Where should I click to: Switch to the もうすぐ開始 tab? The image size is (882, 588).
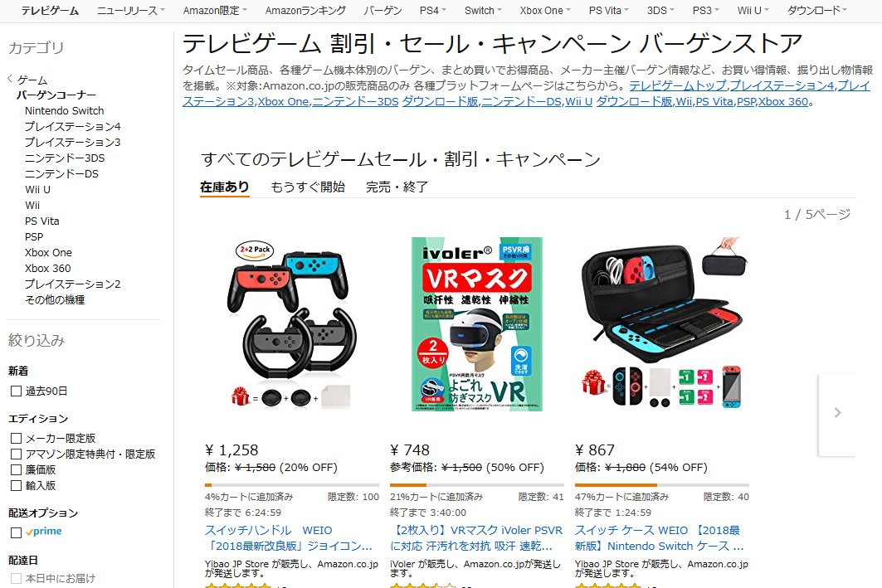tap(308, 187)
